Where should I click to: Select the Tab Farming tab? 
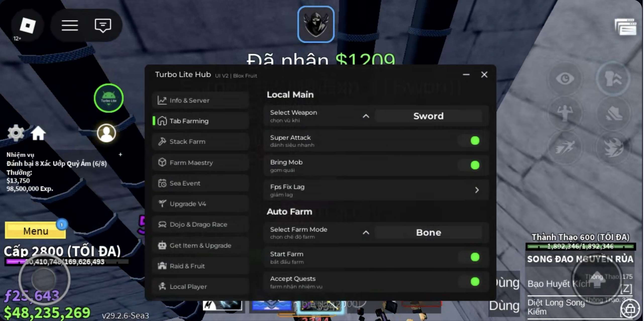(200, 121)
